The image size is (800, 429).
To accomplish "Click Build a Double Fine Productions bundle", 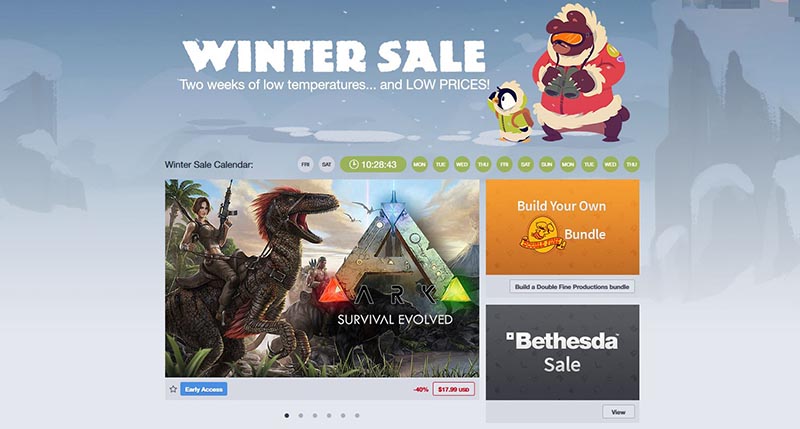I will pyautogui.click(x=572, y=287).
